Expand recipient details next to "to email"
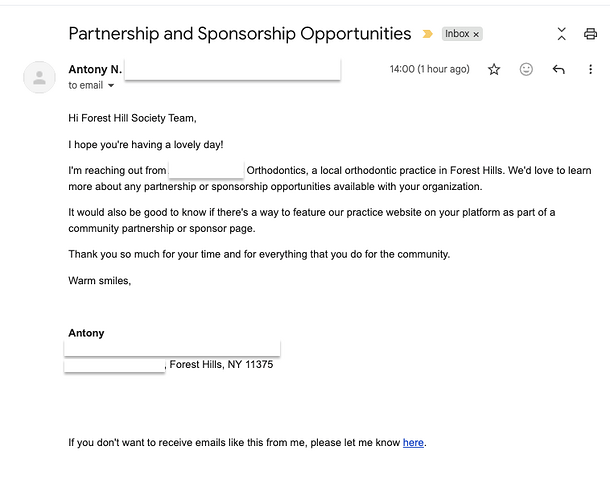This screenshot has width=614, height=500. point(111,86)
